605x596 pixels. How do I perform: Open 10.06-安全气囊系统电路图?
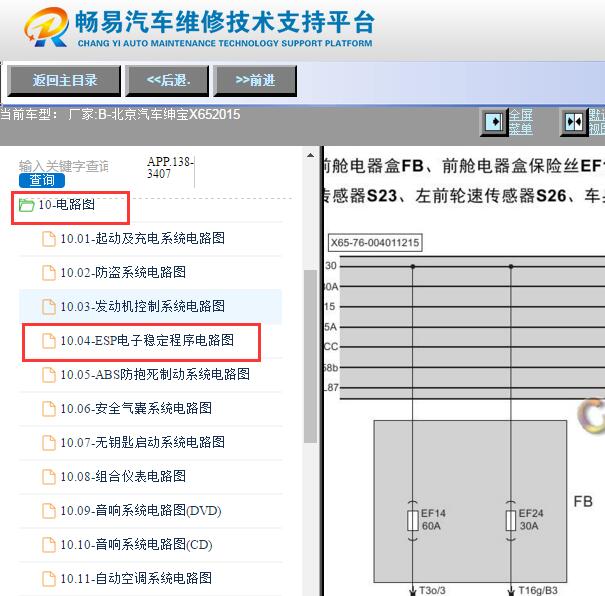pos(136,408)
